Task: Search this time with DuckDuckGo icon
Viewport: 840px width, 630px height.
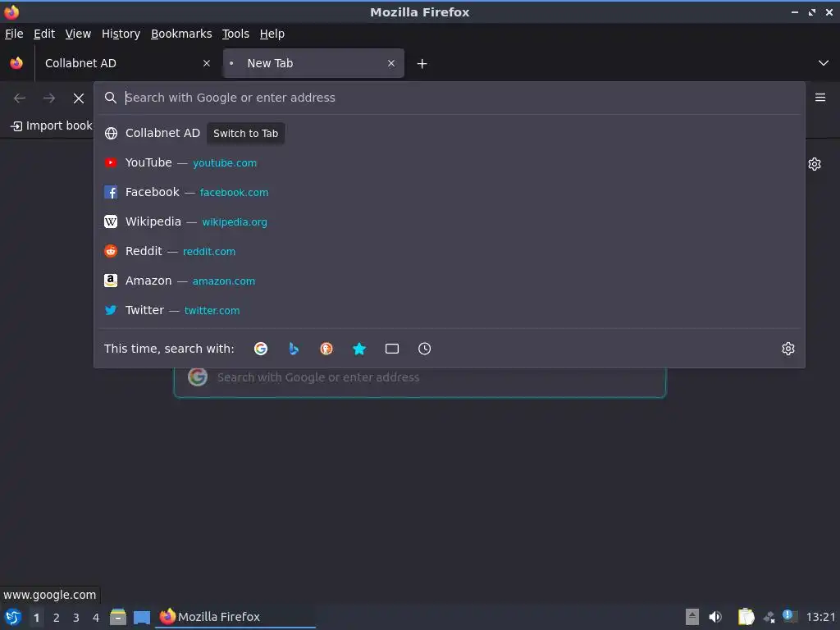Action: click(x=326, y=349)
